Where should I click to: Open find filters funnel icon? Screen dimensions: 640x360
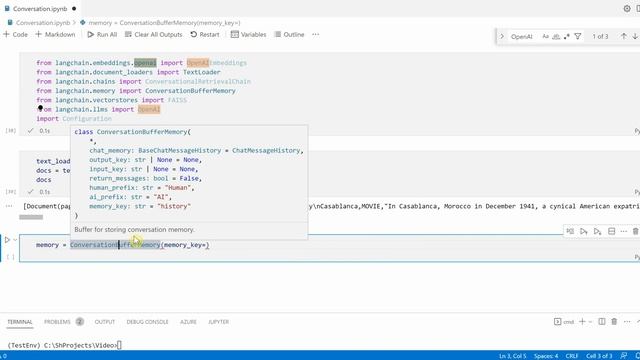[578, 36]
